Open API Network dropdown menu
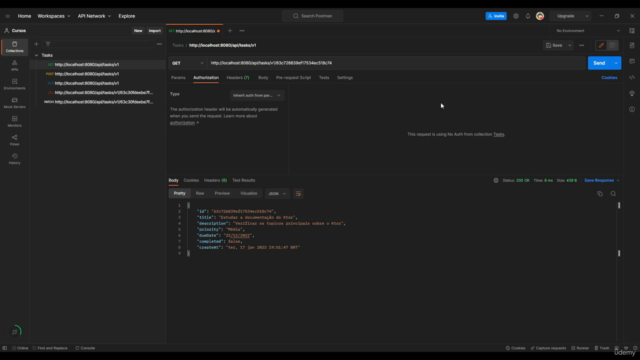Viewport: 640px width, 360px height. click(x=94, y=16)
